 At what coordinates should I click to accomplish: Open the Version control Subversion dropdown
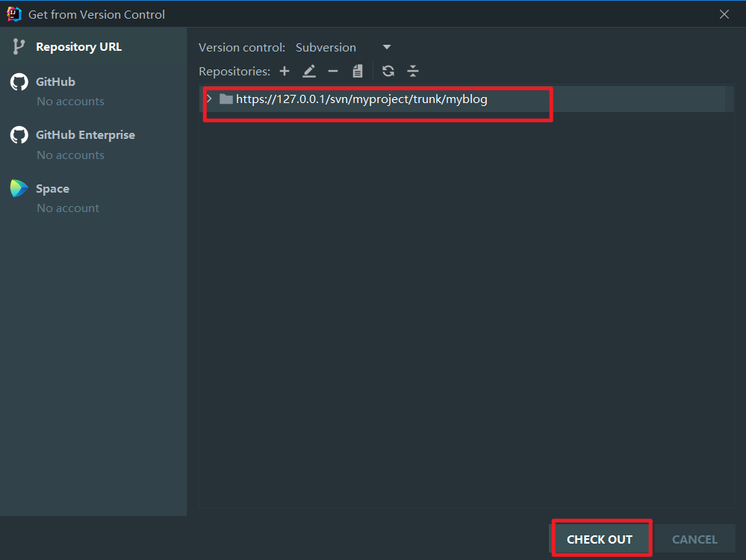tap(343, 48)
